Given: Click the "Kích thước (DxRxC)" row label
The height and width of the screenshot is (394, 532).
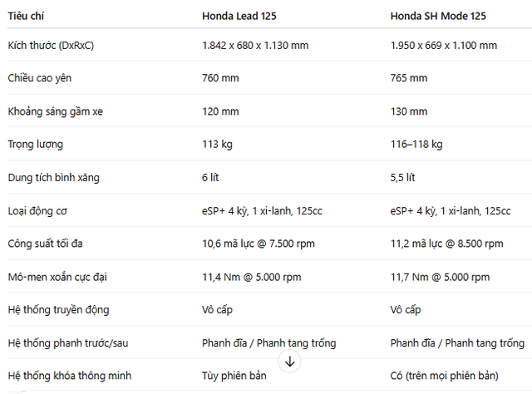Looking at the screenshot, I should coord(51,45).
